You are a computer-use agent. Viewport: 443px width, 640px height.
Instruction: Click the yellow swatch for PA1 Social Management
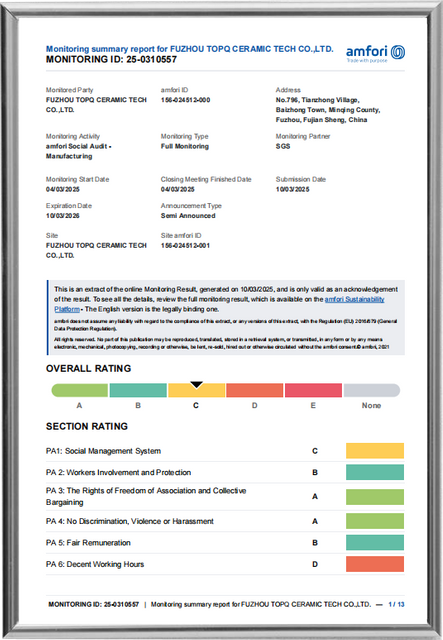tap(375, 451)
